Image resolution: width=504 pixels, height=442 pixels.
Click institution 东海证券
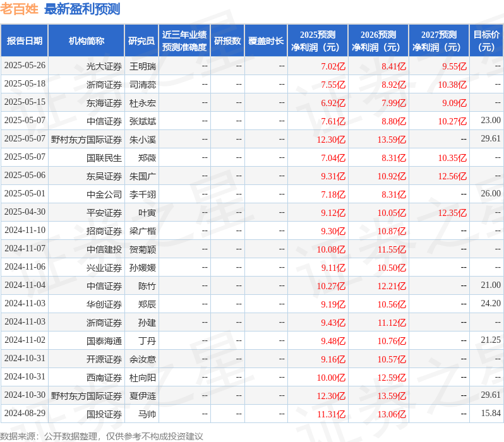104,103
